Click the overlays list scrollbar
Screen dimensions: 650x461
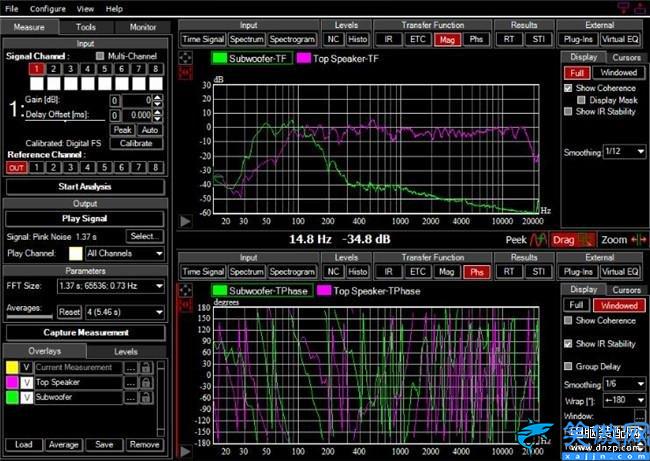[x=161, y=397]
